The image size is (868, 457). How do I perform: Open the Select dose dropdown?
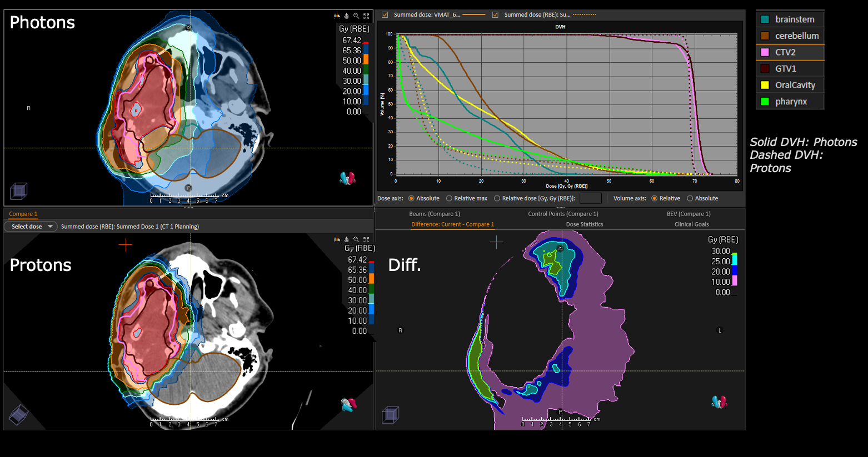point(31,227)
